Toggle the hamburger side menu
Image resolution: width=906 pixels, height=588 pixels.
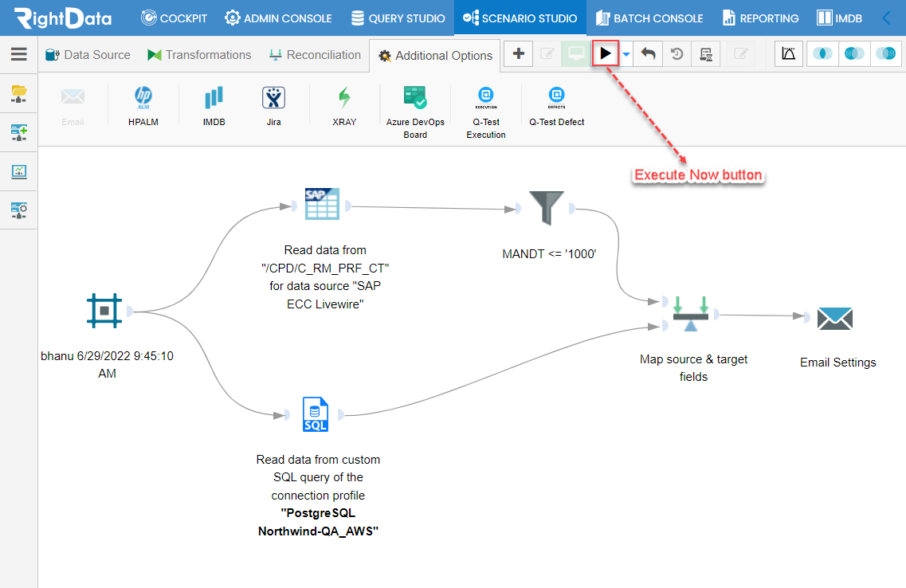point(19,54)
